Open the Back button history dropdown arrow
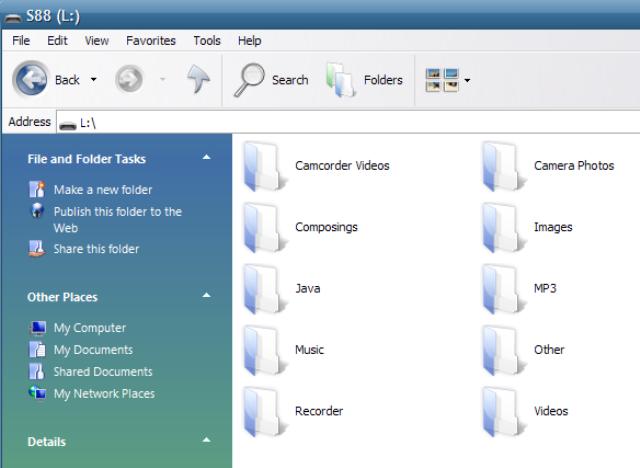640x468 pixels. coord(94,80)
